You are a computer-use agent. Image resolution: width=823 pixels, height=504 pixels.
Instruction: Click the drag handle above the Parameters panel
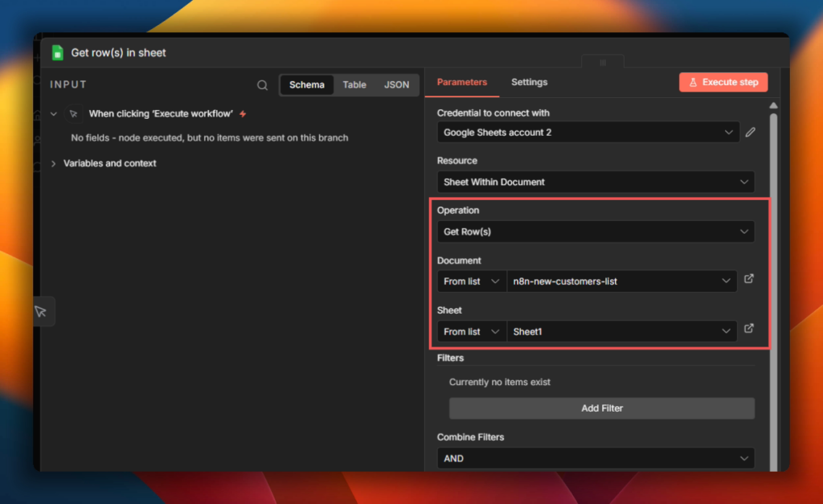pos(603,62)
